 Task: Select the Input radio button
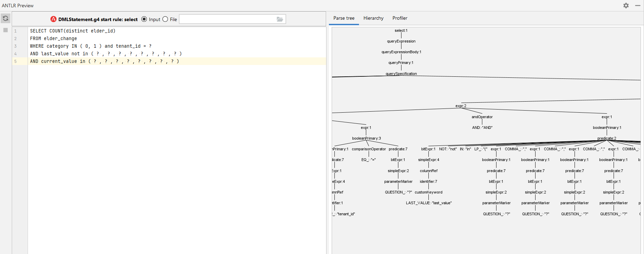pyautogui.click(x=144, y=19)
